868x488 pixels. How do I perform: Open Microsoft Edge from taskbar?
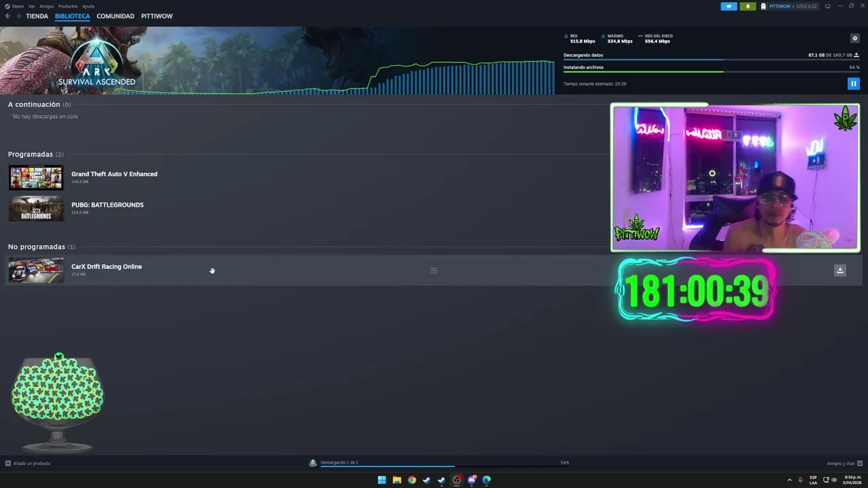click(x=486, y=480)
